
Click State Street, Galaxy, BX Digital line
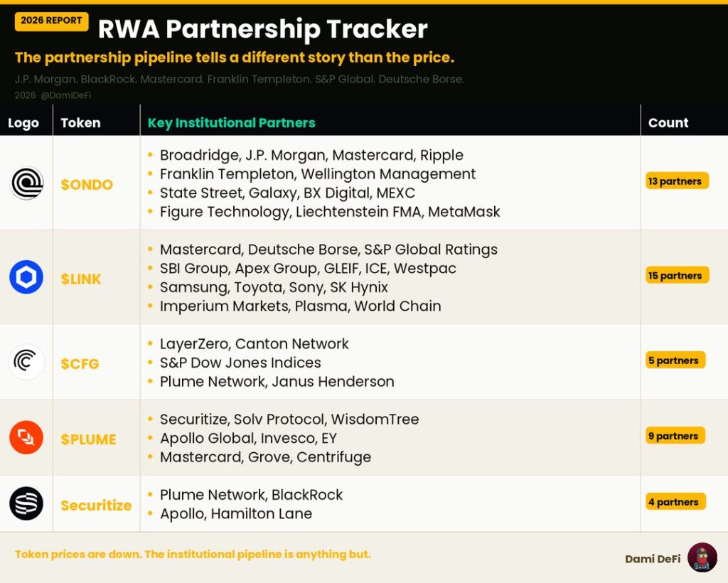[x=287, y=193]
